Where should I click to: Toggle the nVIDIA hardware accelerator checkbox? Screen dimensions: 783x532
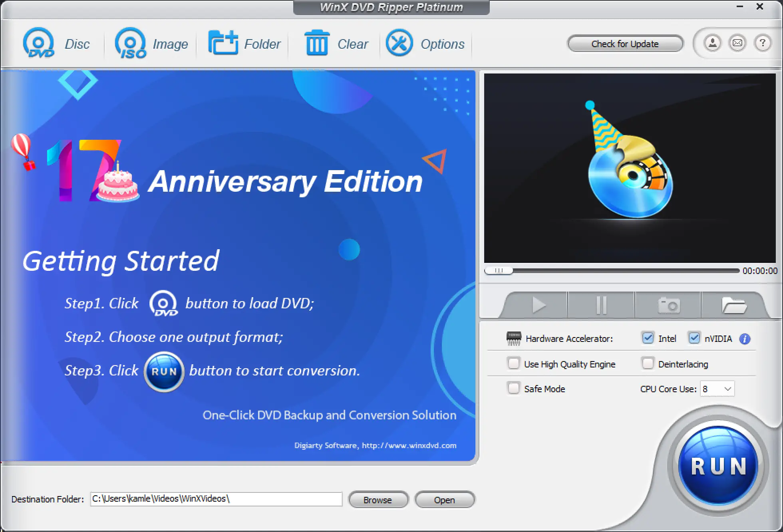694,338
